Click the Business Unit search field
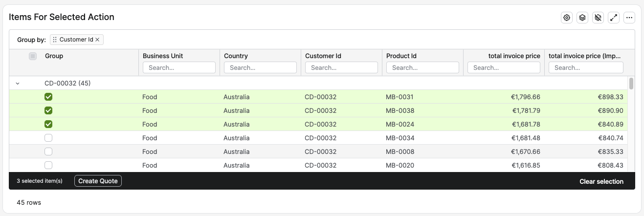The image size is (644, 216). 179,67
